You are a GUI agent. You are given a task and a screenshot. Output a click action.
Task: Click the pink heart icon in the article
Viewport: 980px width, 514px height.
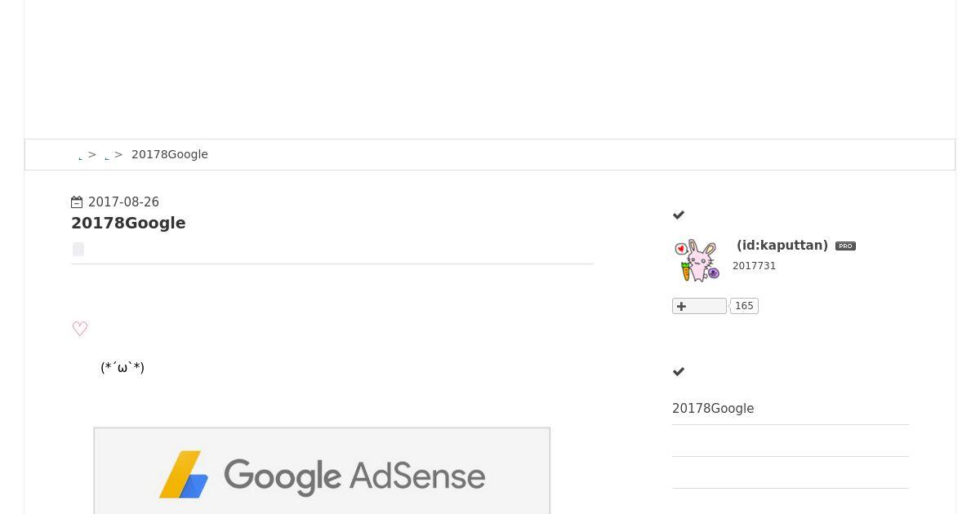[80, 329]
